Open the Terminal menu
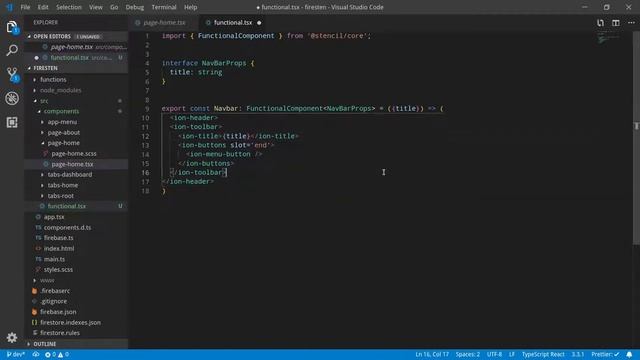 click(164, 7)
